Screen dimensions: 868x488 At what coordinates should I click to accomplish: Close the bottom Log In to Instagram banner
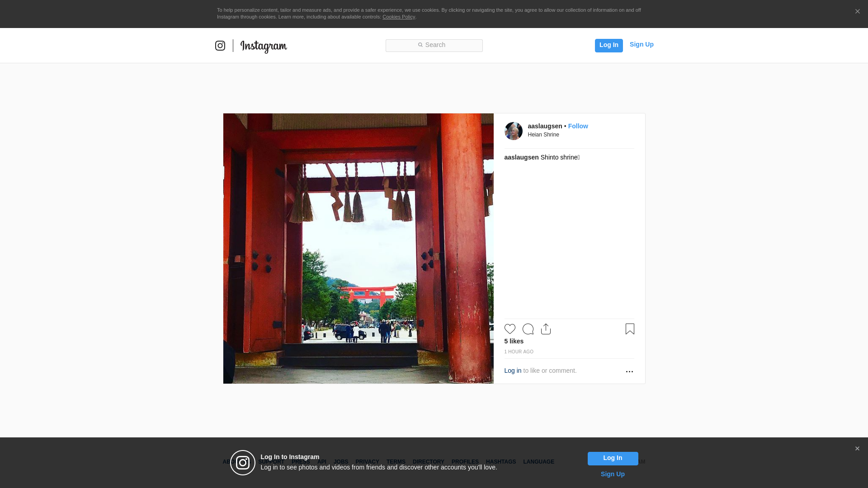[x=857, y=448]
